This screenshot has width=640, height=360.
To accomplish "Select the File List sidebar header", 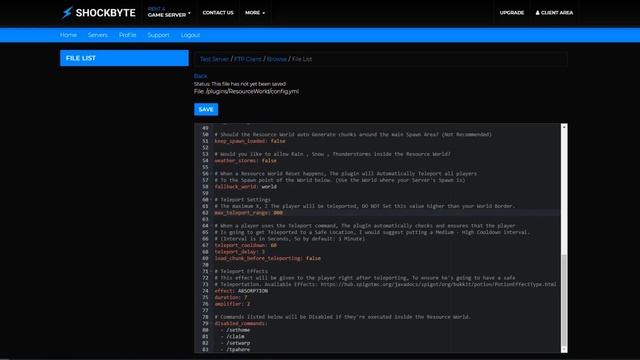I will pyautogui.click(x=124, y=58).
